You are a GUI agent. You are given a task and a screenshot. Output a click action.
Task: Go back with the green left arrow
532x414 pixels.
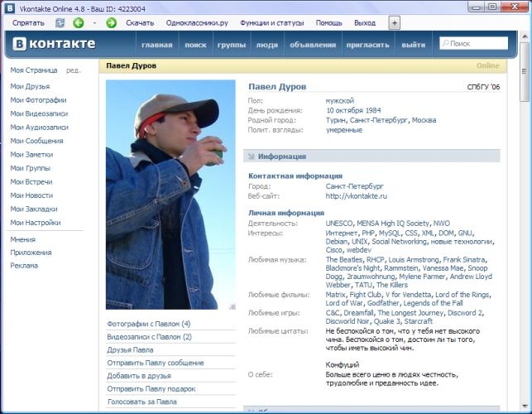coord(79,23)
